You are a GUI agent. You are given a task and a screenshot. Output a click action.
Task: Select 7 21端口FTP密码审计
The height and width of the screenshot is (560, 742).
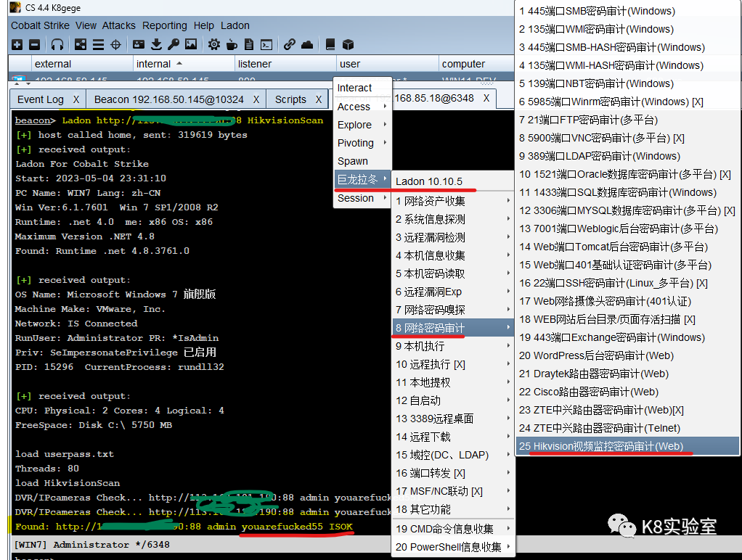click(627, 120)
